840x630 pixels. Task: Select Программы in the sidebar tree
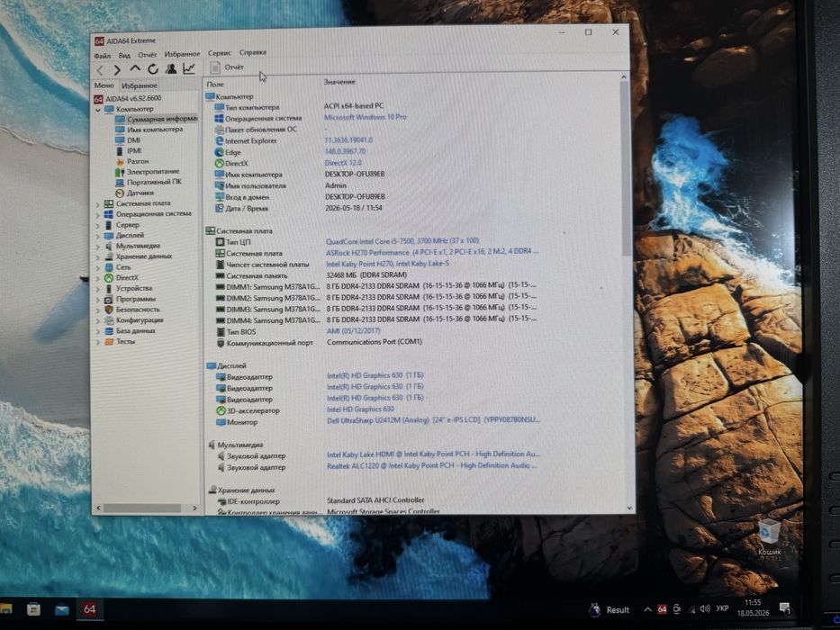pyautogui.click(x=130, y=299)
